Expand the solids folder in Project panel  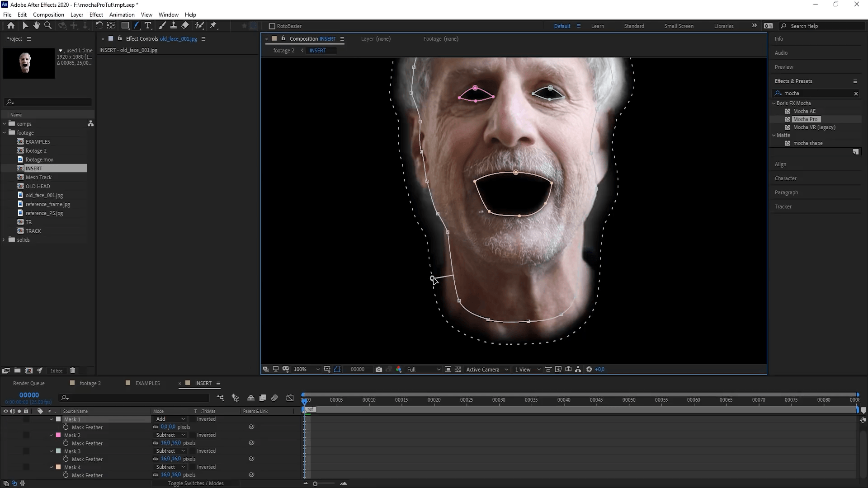pyautogui.click(x=4, y=240)
